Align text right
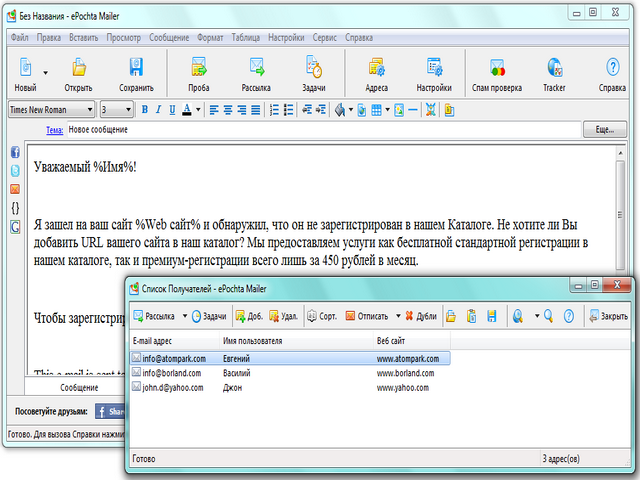The height and width of the screenshot is (480, 640). pos(242,109)
